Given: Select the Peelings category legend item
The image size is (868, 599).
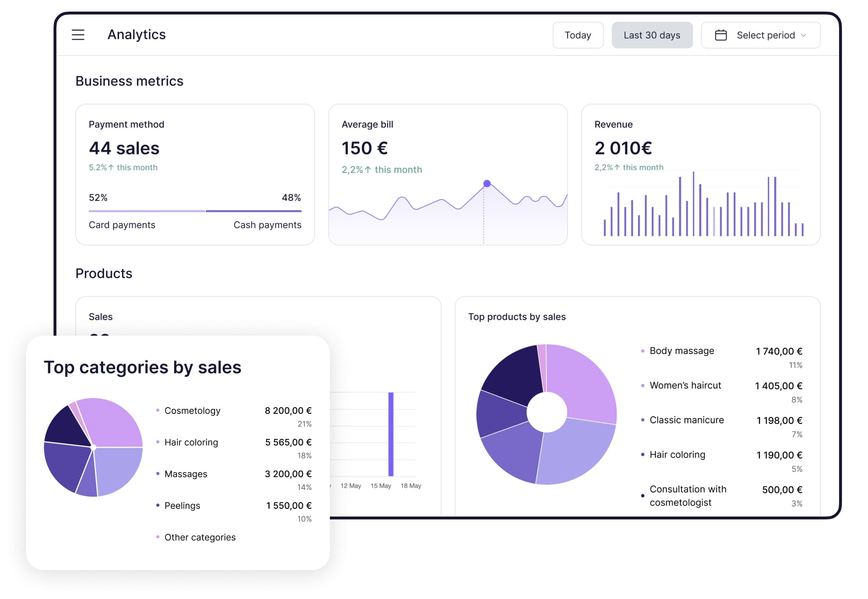Looking at the screenshot, I should (x=182, y=505).
